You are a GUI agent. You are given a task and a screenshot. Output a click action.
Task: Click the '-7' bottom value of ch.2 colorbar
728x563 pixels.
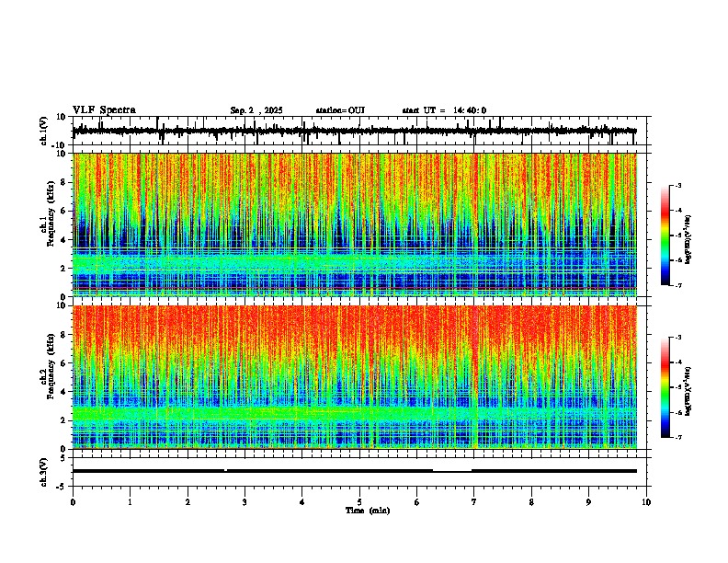(x=677, y=437)
